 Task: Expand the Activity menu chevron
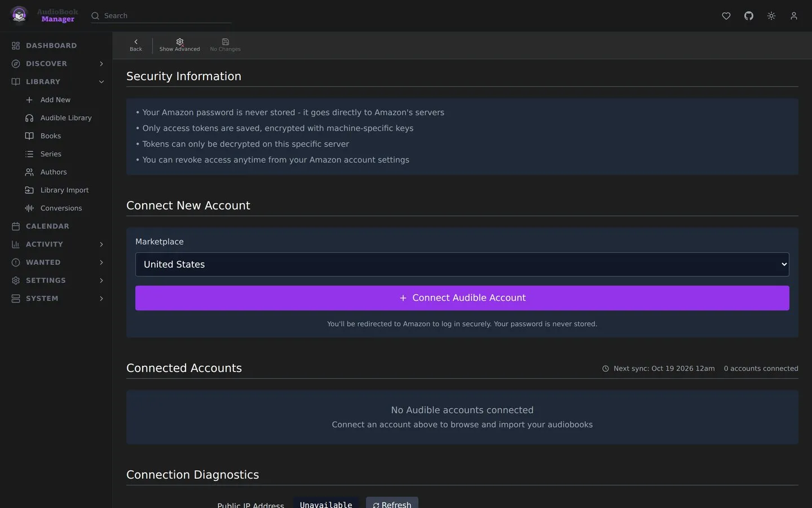click(101, 244)
